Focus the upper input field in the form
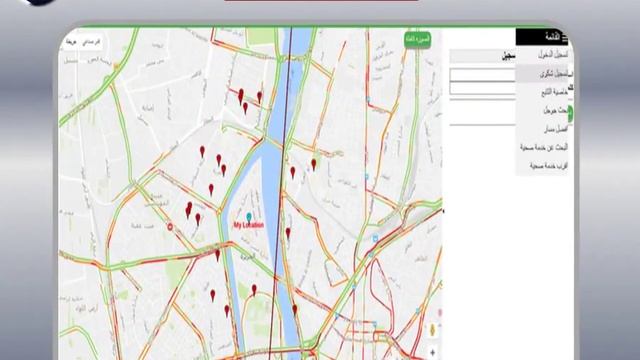This screenshot has width=640, height=360. pos(483,75)
